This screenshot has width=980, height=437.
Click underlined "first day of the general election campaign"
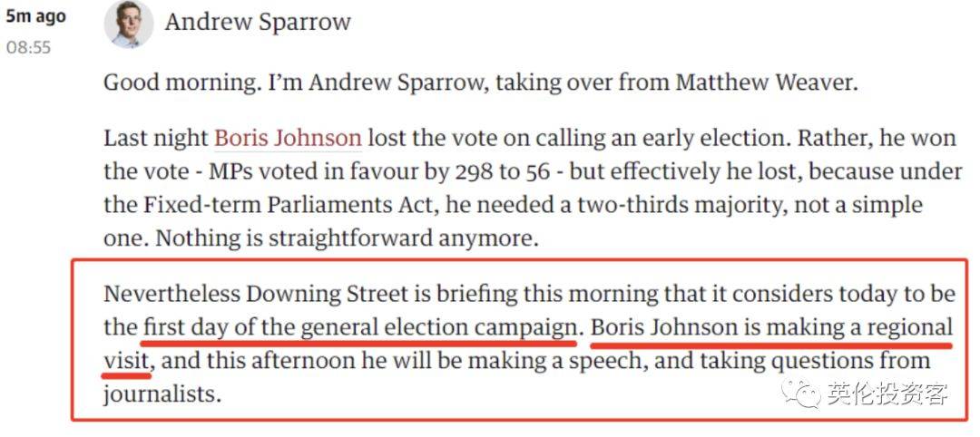tap(360, 327)
